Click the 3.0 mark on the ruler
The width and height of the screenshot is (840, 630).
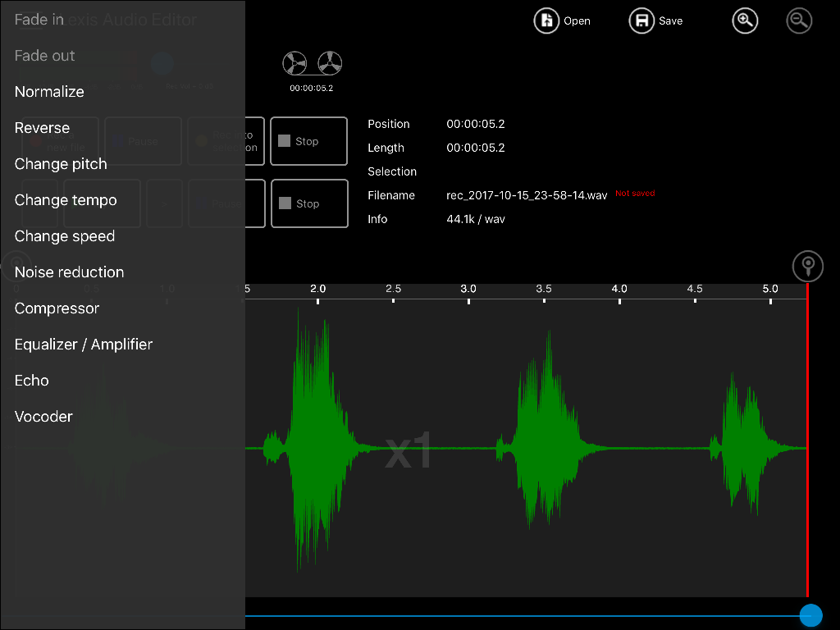pos(468,289)
